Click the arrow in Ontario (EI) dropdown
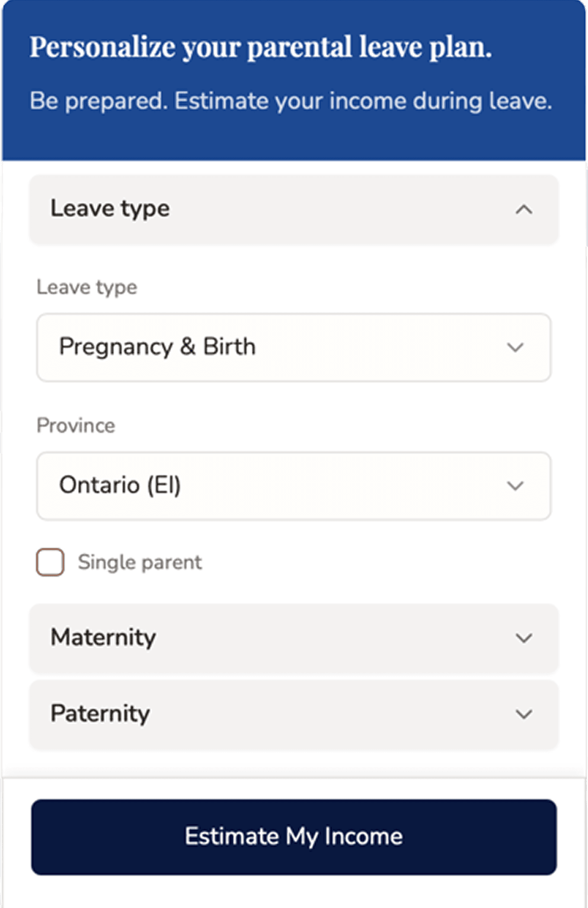The height and width of the screenshot is (908, 588). (x=515, y=486)
